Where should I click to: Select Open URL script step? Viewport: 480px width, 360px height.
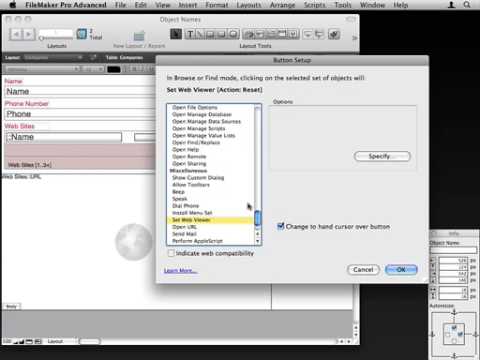click(x=184, y=227)
